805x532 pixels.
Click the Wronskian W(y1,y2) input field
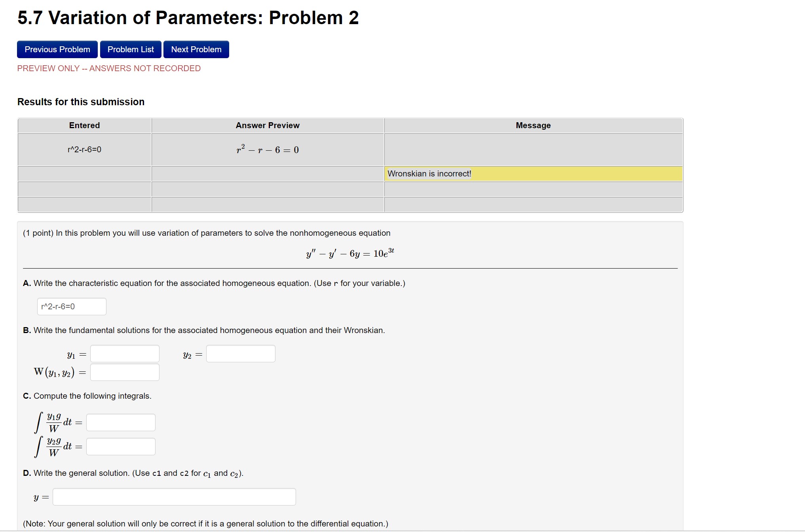point(124,372)
